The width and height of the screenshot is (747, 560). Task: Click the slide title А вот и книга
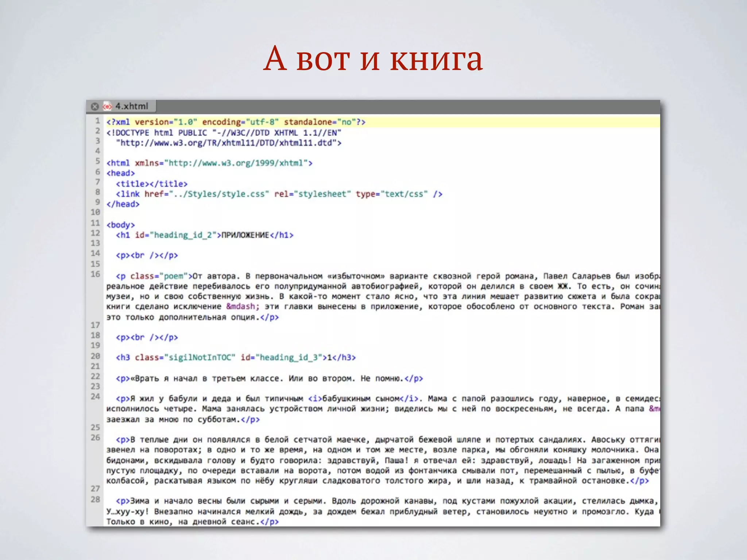click(x=373, y=58)
